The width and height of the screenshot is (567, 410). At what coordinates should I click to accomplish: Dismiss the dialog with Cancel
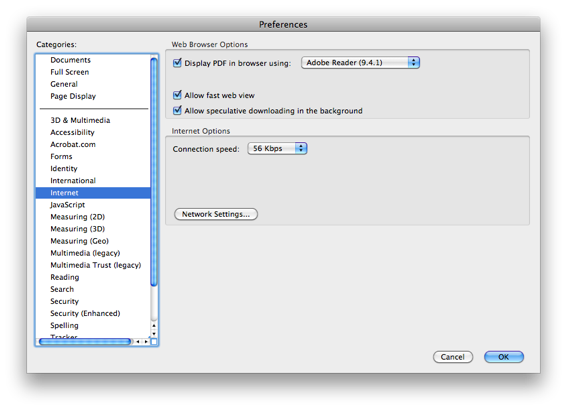(x=453, y=357)
